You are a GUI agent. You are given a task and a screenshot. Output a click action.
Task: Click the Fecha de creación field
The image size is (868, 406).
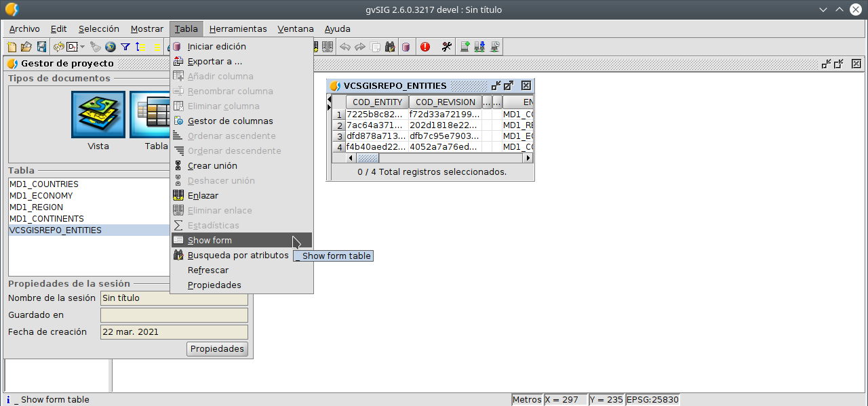point(174,332)
